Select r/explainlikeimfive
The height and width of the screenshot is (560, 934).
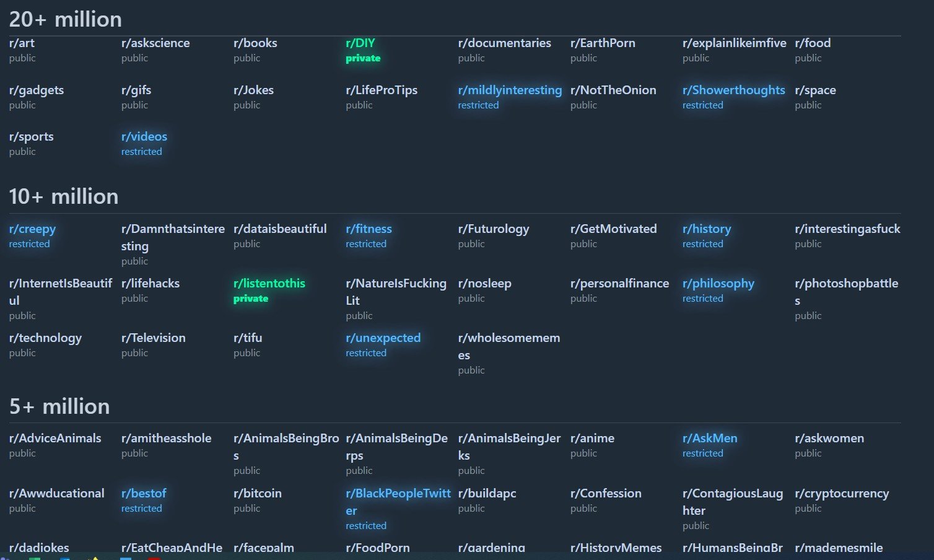(x=735, y=43)
